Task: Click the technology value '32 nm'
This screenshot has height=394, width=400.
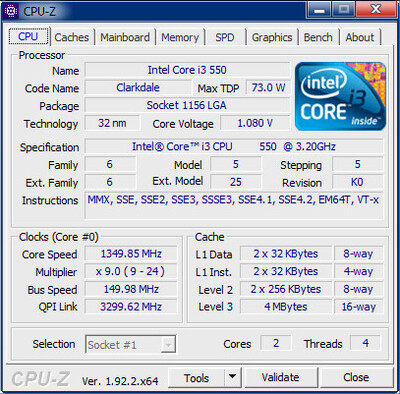Action: [112, 123]
